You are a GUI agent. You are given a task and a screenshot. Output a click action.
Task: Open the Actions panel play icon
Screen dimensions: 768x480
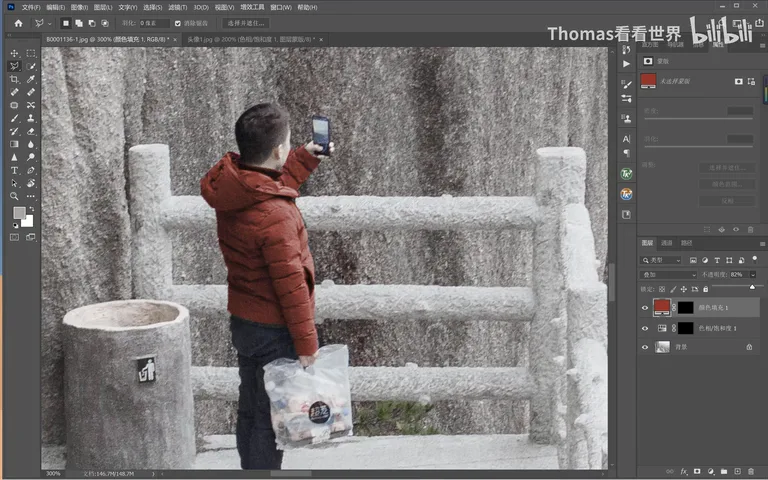[626, 64]
